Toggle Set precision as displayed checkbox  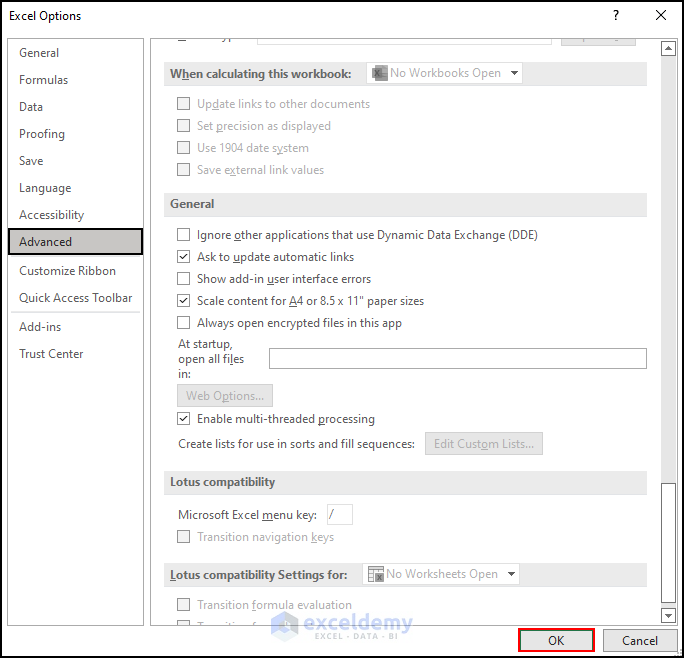pyautogui.click(x=184, y=126)
